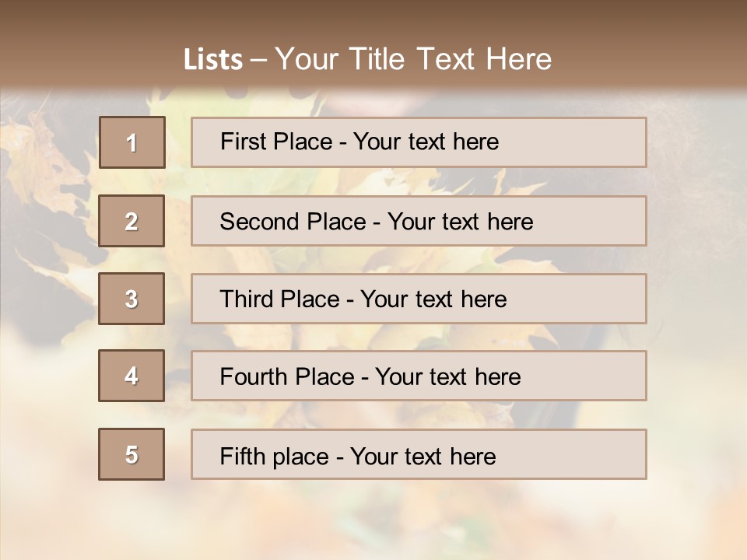Click the Second Place text bar
The image size is (747, 560).
(419, 221)
